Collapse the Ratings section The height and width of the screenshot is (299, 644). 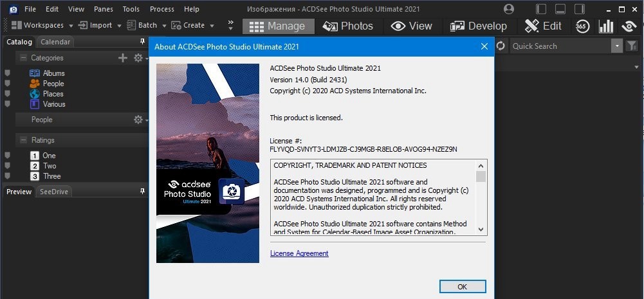(23, 140)
